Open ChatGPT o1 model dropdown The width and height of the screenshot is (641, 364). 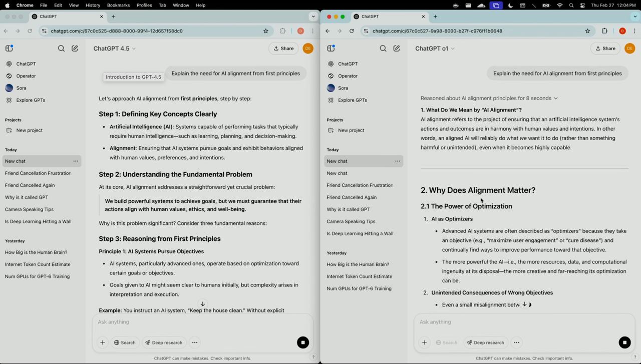435,49
